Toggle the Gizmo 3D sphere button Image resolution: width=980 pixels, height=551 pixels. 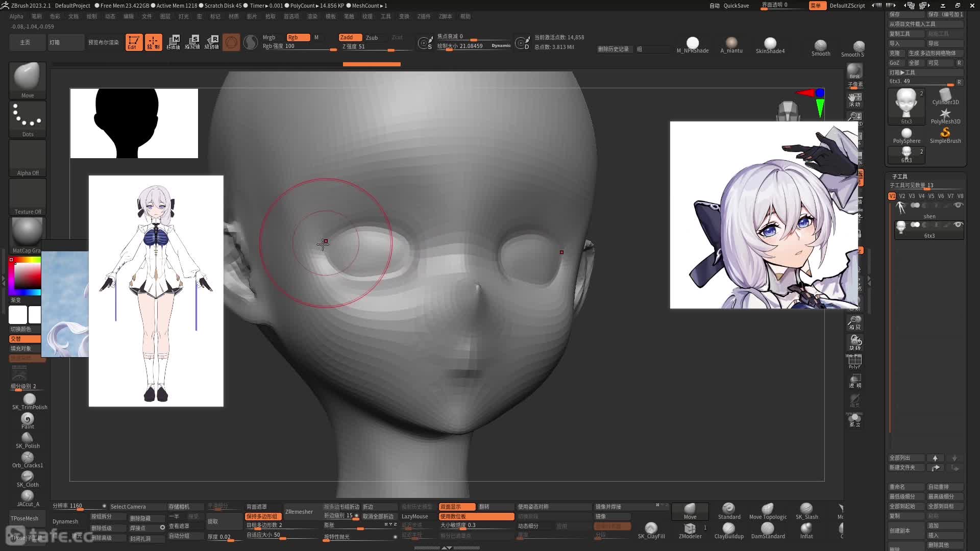(x=231, y=42)
